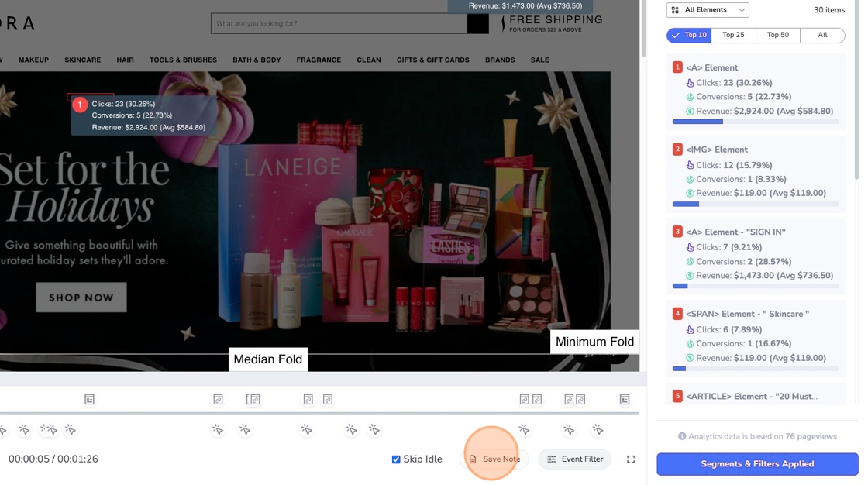Viewport: 868px width, 485px height.
Task: Click the revenue icon in Skincare span card
Action: click(690, 358)
